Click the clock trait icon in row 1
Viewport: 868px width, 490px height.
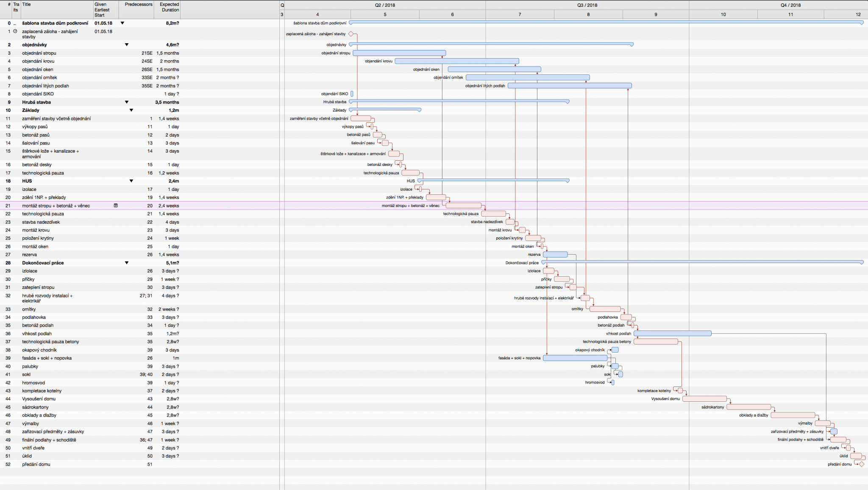(x=15, y=31)
